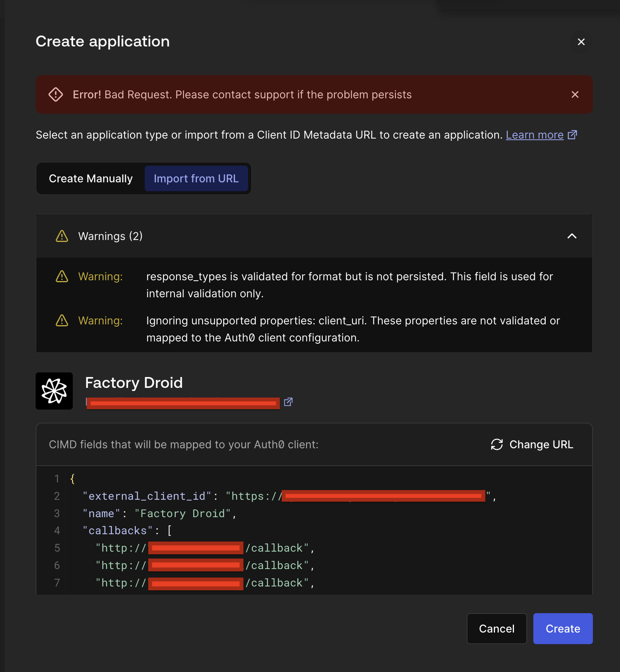Click the redacted Factory Droid URL link
Viewport: 620px width, 672px height.
click(183, 403)
